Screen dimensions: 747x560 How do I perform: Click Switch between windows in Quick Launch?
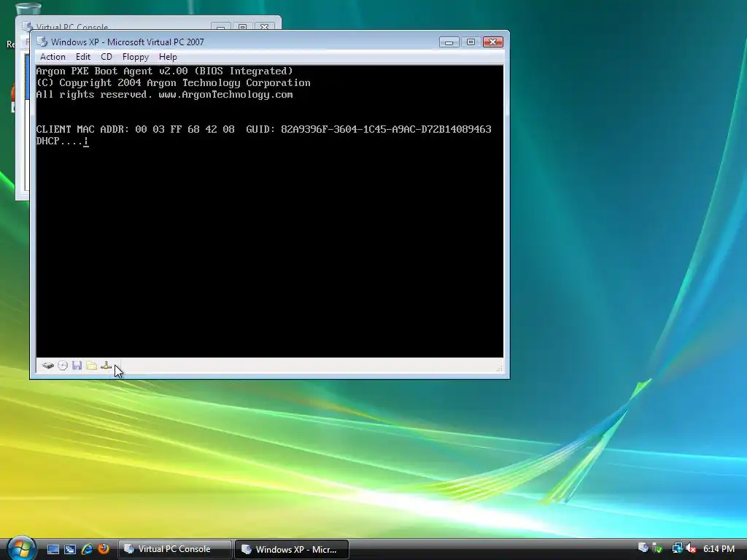click(x=70, y=549)
